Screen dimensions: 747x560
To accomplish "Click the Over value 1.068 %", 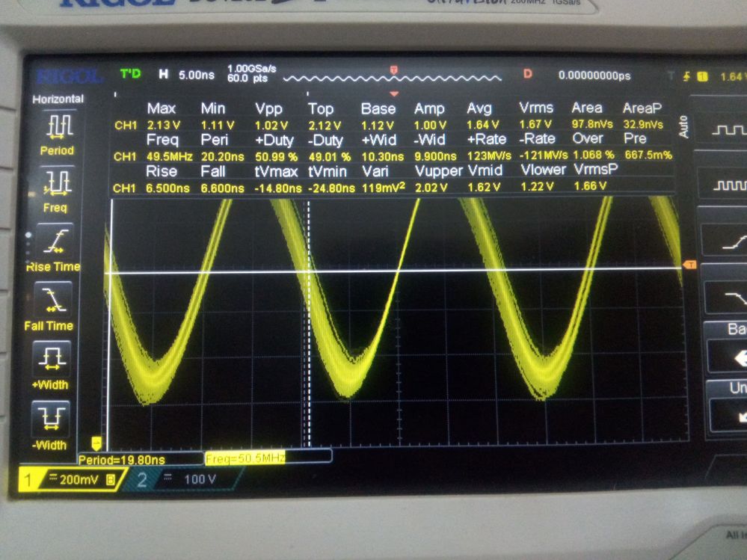I will [594, 155].
